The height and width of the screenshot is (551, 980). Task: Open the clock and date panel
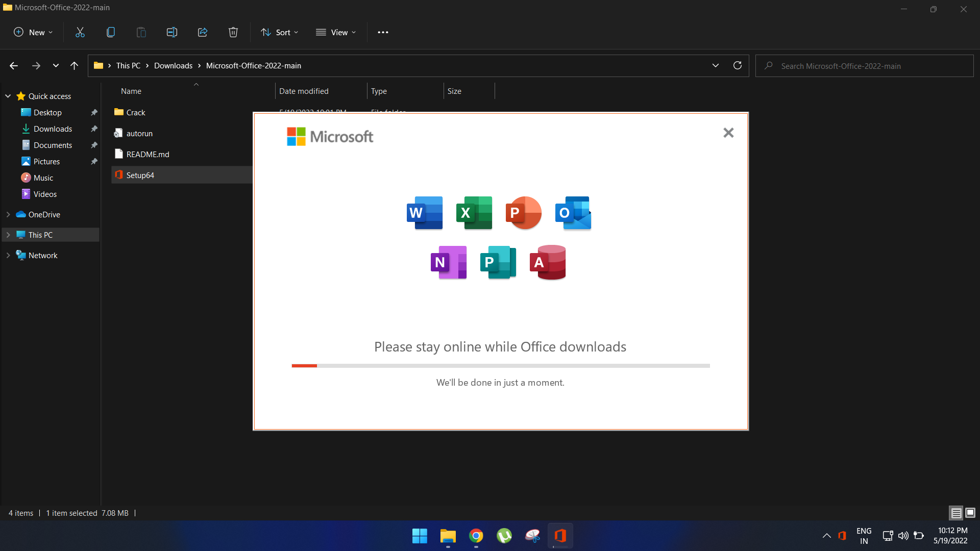pos(950,536)
